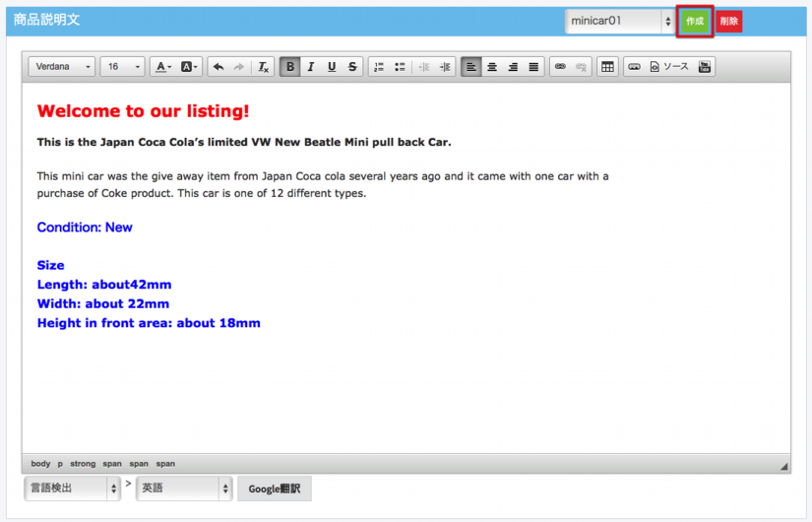Click the strong element in the path bar
Screen dimensions: 812x522
tap(83, 464)
